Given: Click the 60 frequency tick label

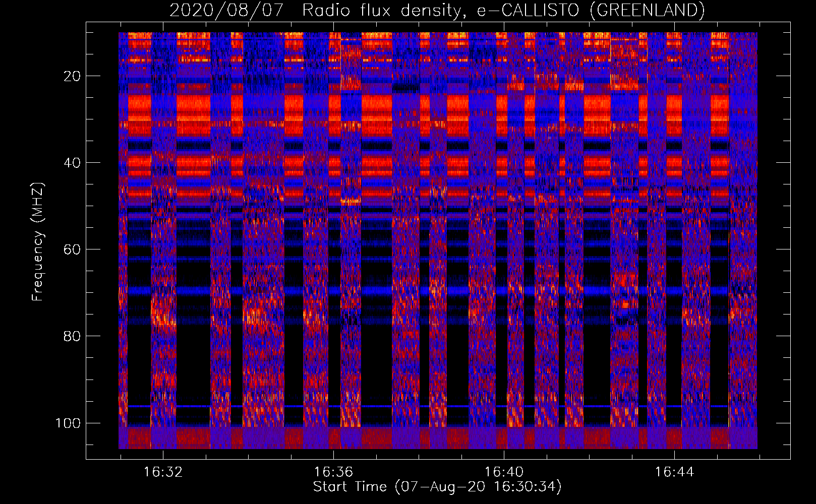Looking at the screenshot, I should [x=72, y=249].
